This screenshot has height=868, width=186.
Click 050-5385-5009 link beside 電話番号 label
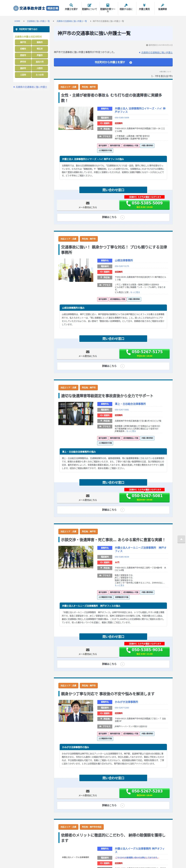click(x=122, y=118)
